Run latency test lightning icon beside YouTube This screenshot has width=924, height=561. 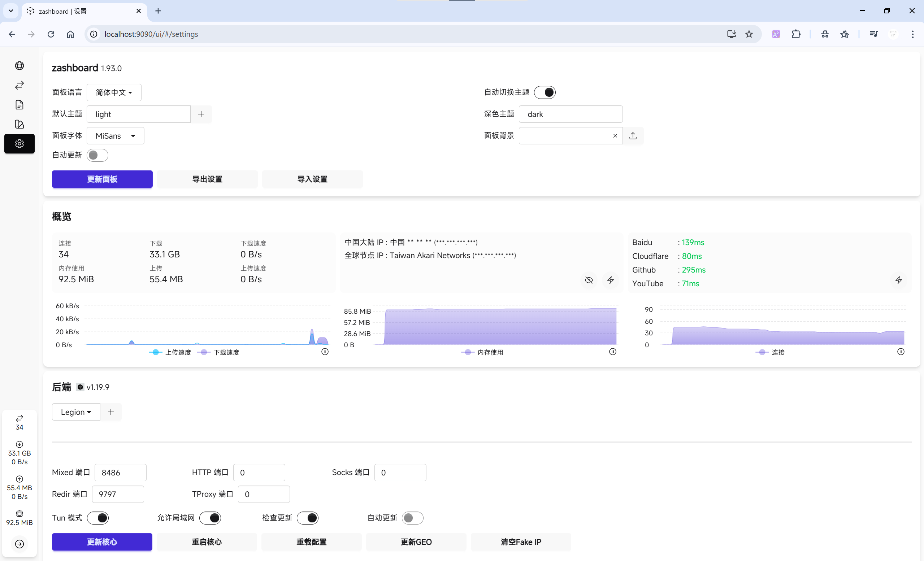pyautogui.click(x=898, y=280)
